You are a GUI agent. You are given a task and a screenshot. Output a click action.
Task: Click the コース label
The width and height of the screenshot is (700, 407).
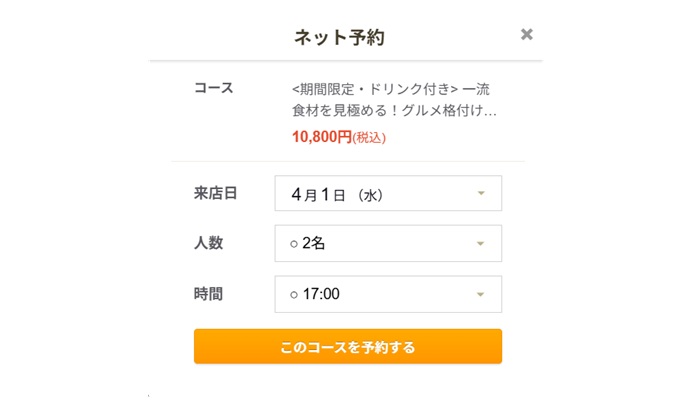213,88
